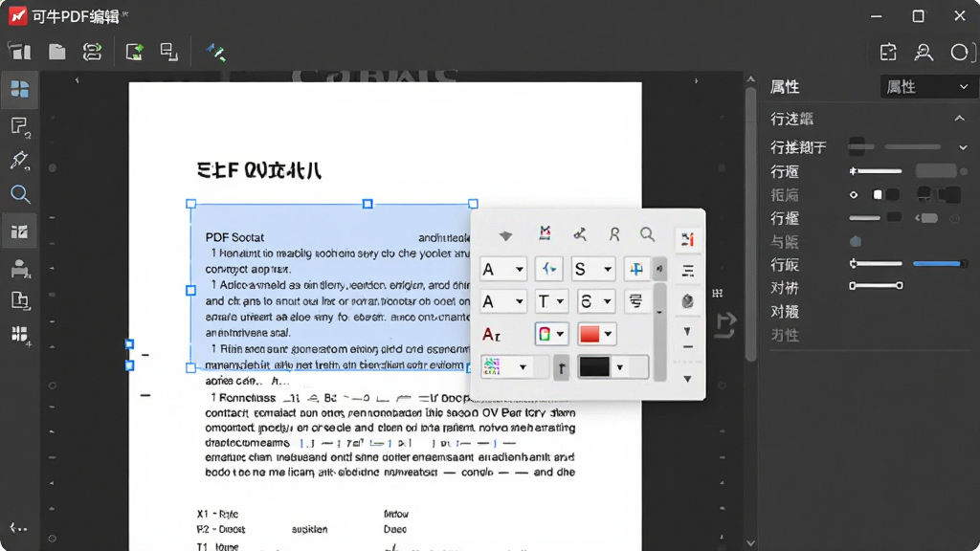Click the blue slider in properties panel
980x551 pixels.
(x=940, y=264)
